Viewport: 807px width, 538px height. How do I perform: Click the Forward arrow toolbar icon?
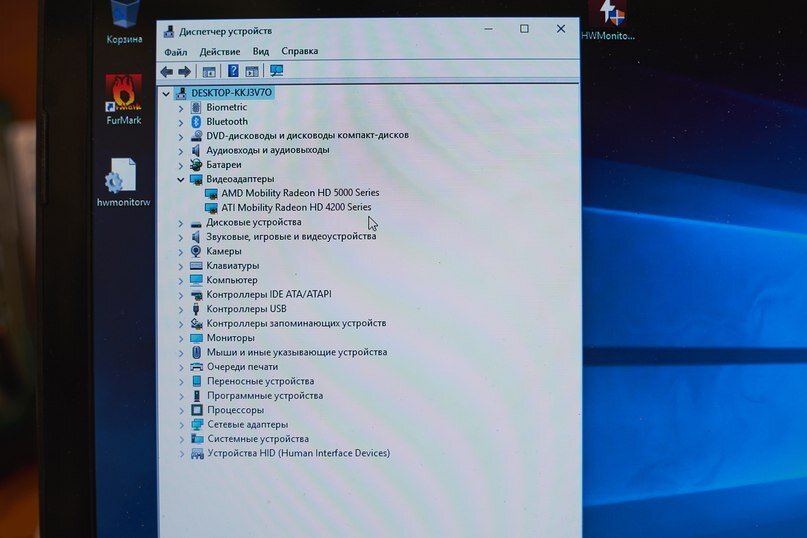tap(184, 72)
